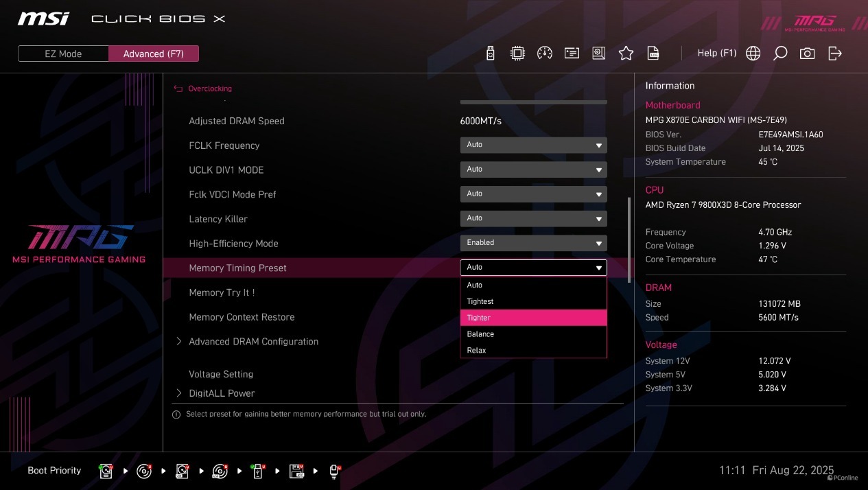This screenshot has width=868, height=490.
Task: Expand the Advanced DRAM Configuration chevron
Action: pyautogui.click(x=179, y=341)
